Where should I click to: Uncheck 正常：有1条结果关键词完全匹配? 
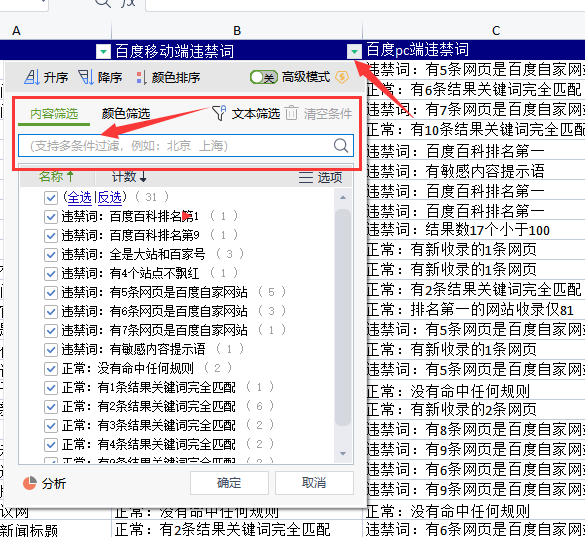(x=51, y=388)
